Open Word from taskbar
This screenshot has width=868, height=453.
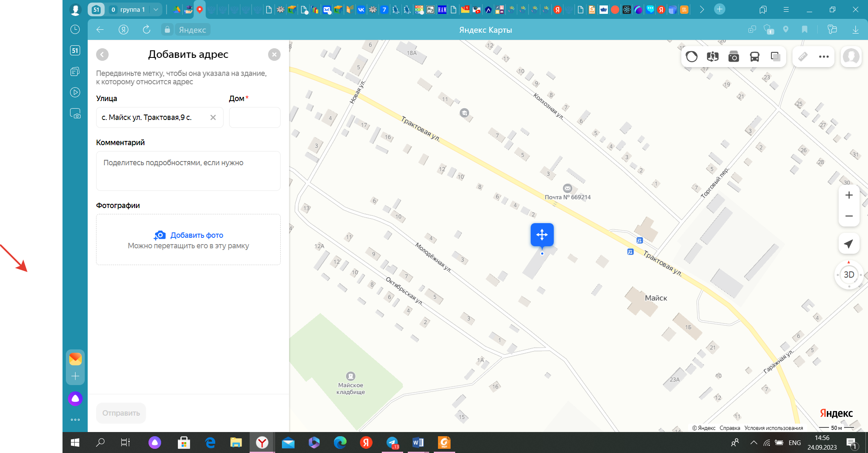[418, 443]
